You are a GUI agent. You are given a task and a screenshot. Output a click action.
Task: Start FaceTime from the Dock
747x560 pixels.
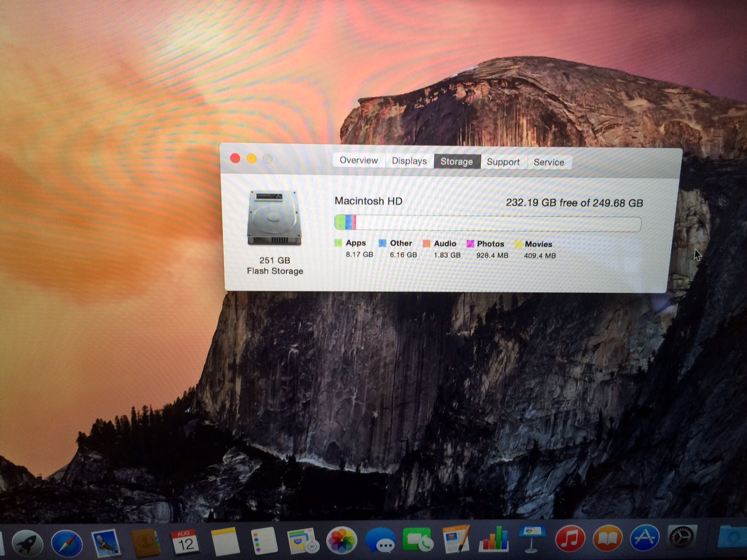coord(418,540)
